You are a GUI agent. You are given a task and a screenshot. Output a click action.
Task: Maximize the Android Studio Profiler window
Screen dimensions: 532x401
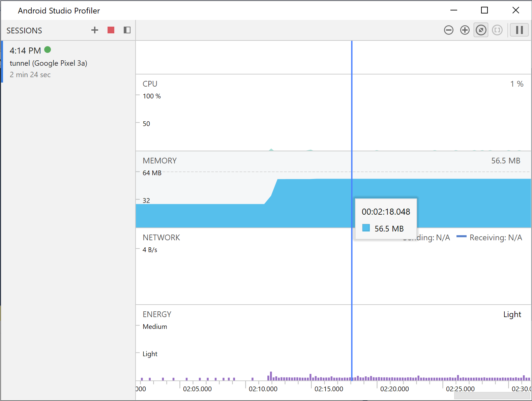[484, 10]
